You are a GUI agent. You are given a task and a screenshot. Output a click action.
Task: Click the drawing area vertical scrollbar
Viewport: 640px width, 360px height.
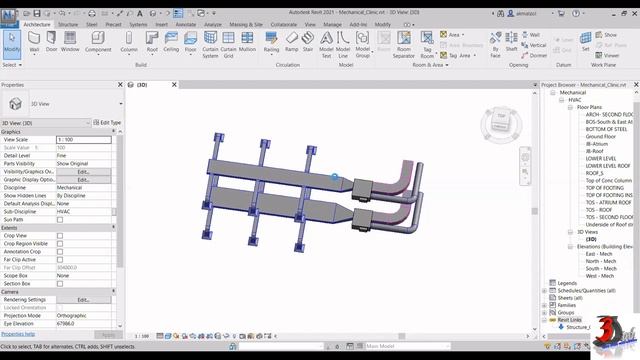pos(535,211)
